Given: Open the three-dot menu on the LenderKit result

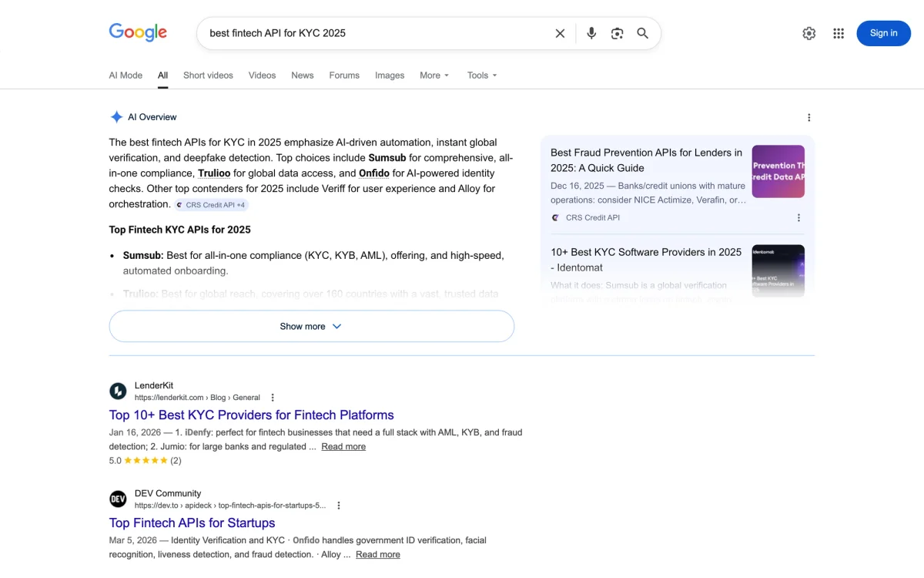Looking at the screenshot, I should 273,397.
